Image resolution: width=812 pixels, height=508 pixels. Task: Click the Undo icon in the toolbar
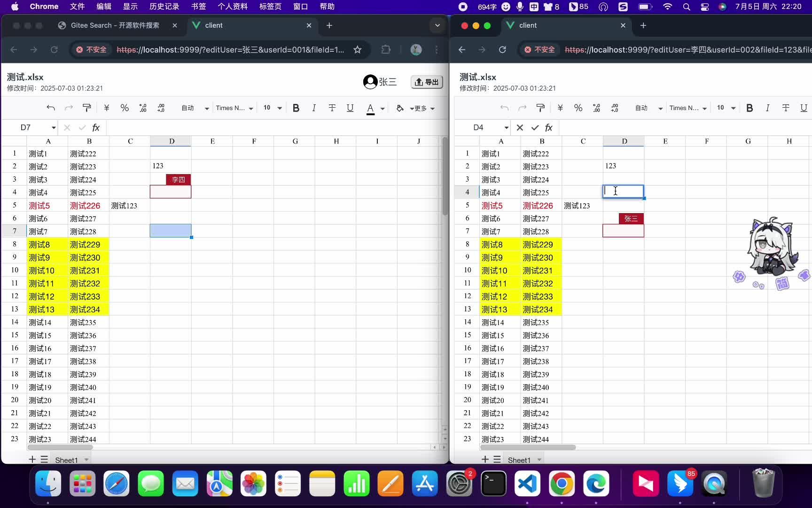click(x=50, y=108)
